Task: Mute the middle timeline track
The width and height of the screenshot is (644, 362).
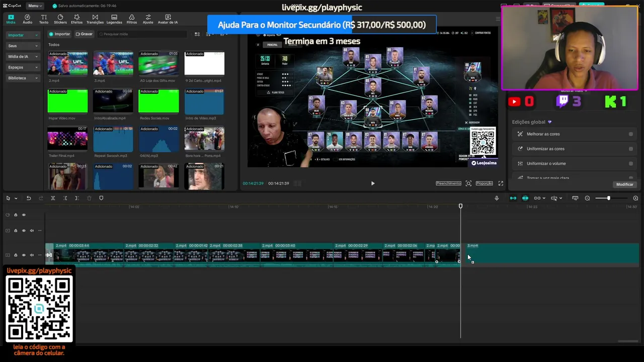Action: [x=32, y=231]
